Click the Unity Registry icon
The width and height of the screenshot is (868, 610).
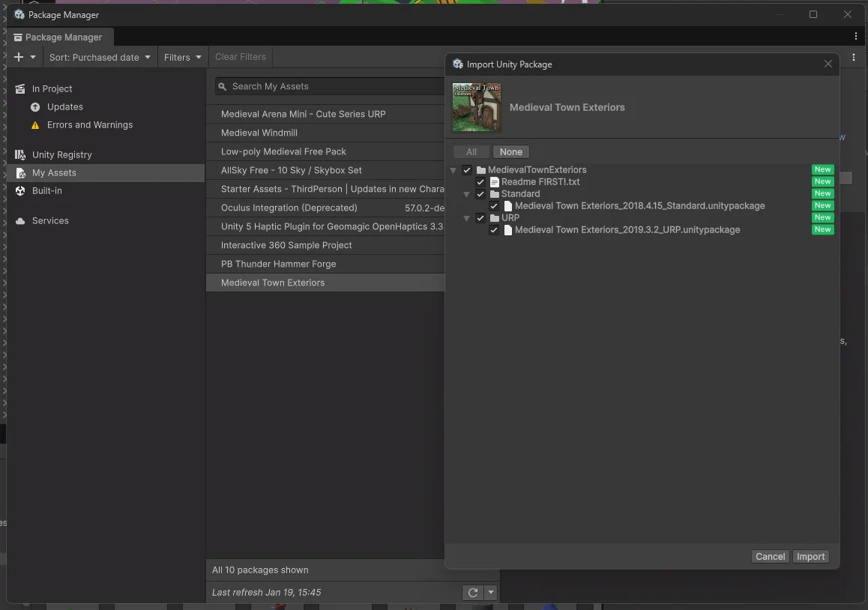(x=20, y=154)
